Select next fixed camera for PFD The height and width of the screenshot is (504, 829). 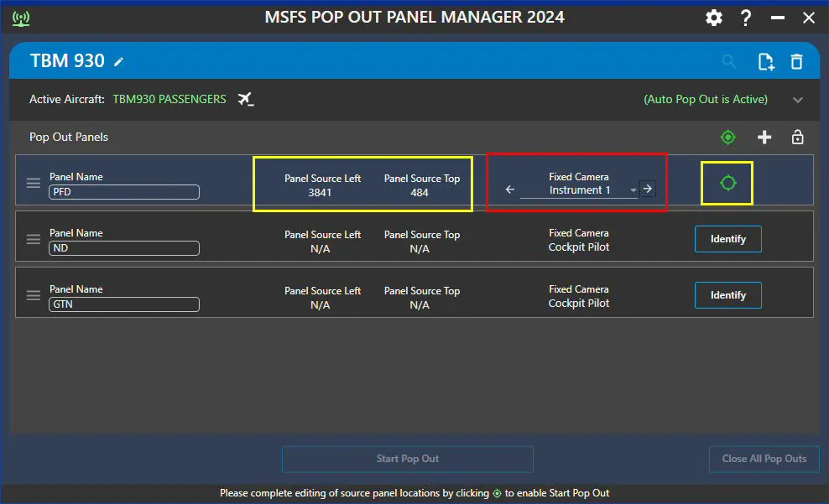(648, 189)
